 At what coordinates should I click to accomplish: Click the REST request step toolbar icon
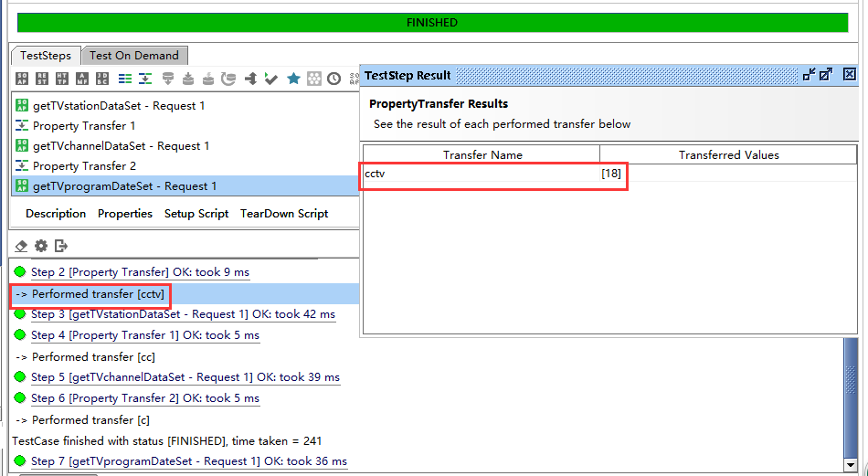pos(42,79)
